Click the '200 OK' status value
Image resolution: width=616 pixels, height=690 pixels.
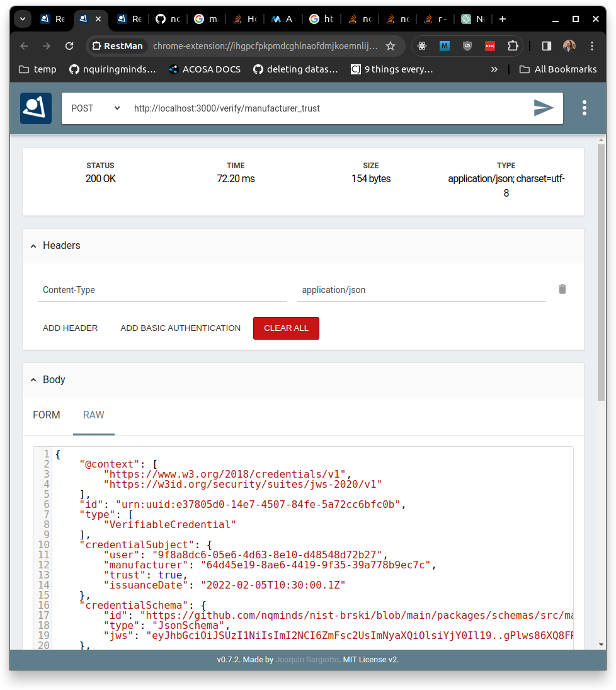point(100,179)
